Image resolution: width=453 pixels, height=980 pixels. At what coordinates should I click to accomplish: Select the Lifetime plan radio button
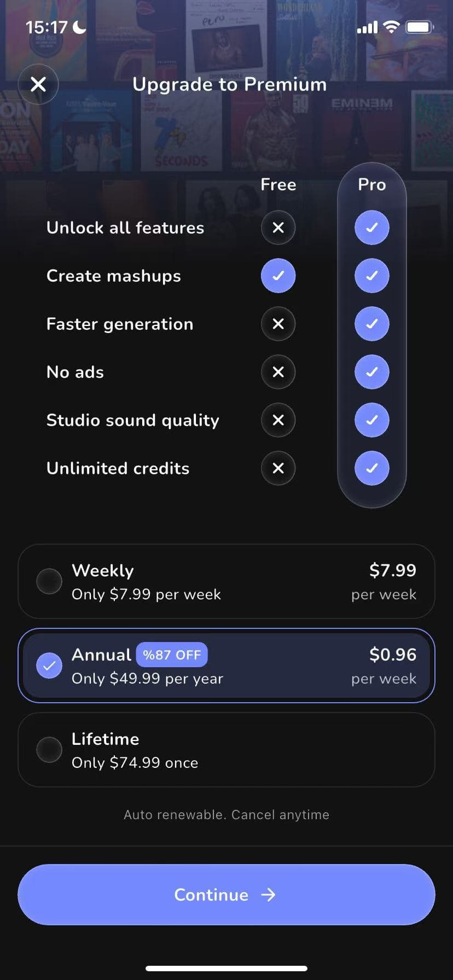click(x=49, y=750)
